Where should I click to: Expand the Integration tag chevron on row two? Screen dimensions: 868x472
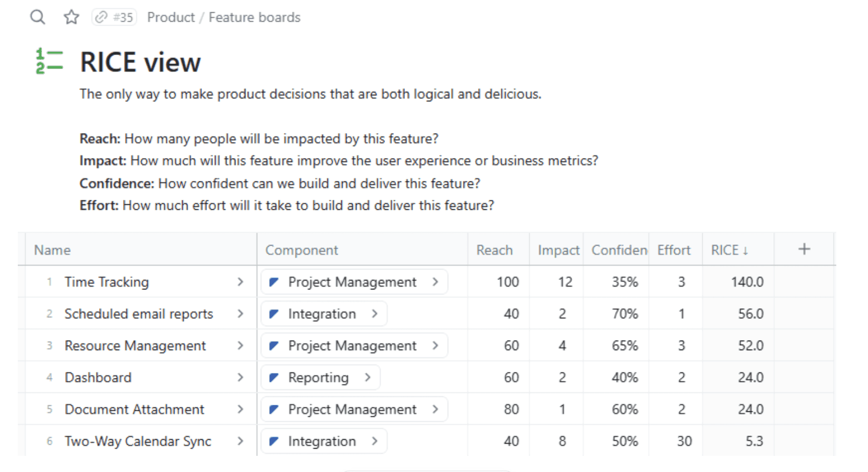tap(375, 314)
